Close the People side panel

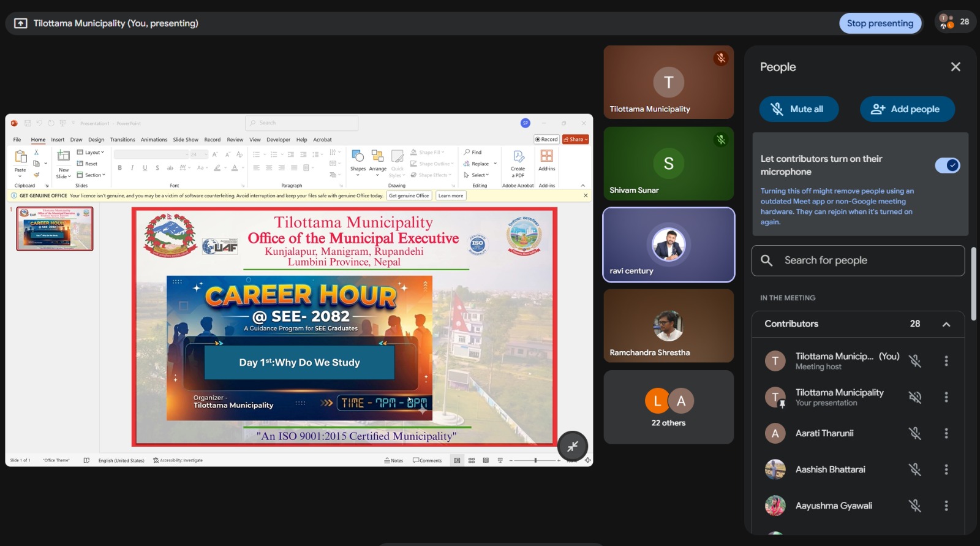pos(955,67)
